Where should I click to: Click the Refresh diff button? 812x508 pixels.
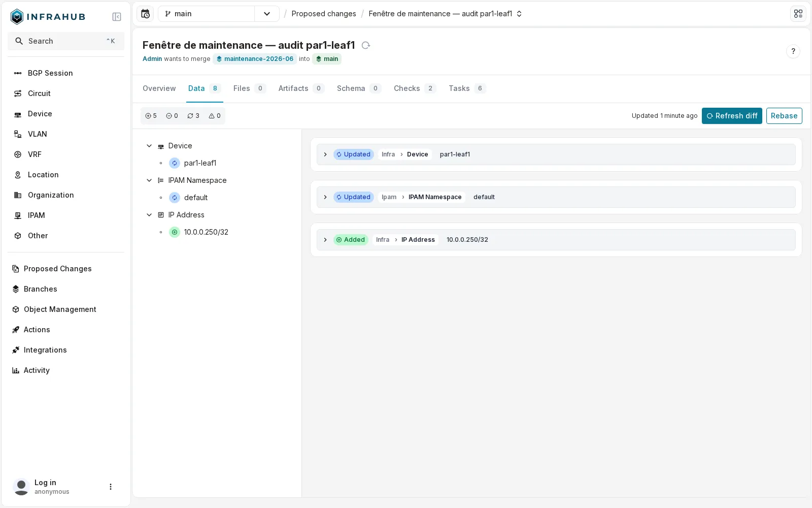coord(732,116)
